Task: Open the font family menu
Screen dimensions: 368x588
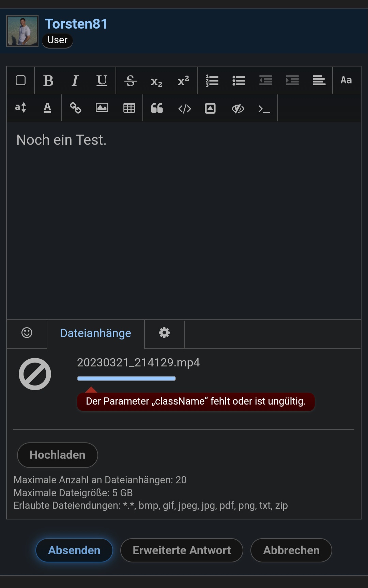Action: point(346,80)
